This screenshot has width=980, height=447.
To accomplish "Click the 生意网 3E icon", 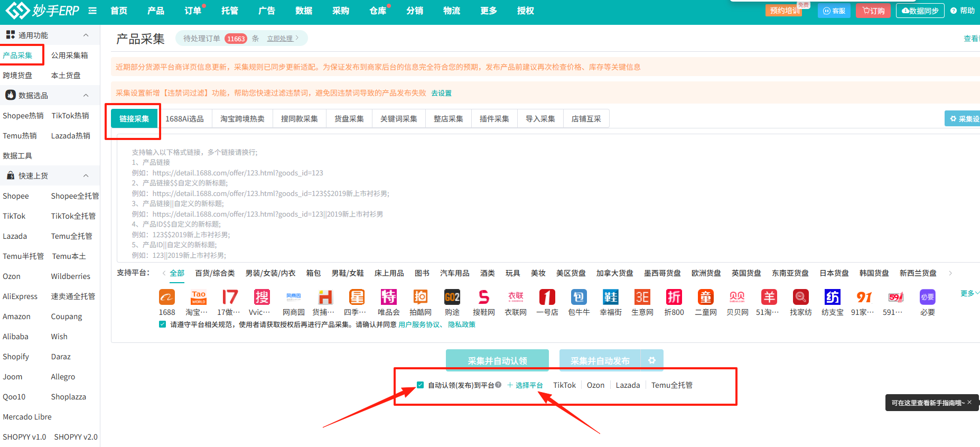I will point(642,297).
